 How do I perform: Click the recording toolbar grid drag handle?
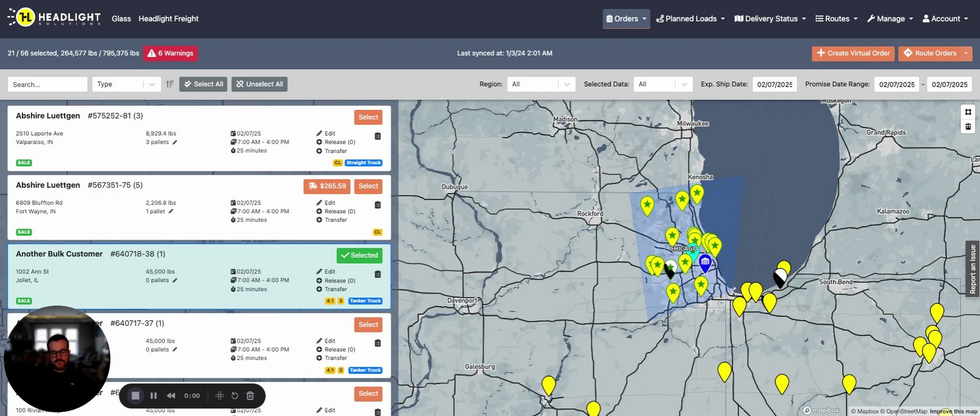click(219, 396)
